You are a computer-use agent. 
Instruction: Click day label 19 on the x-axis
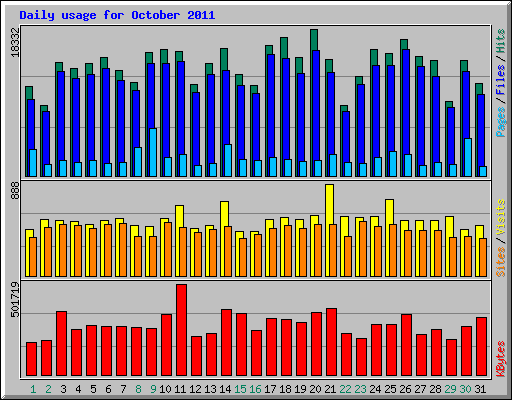pyautogui.click(x=300, y=389)
